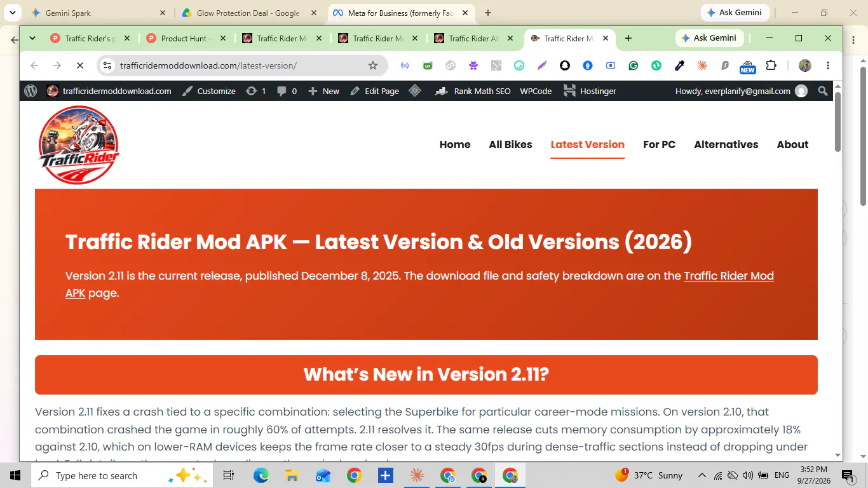
Task: Open the blue screen-capture extension
Action: pyautogui.click(x=611, y=65)
